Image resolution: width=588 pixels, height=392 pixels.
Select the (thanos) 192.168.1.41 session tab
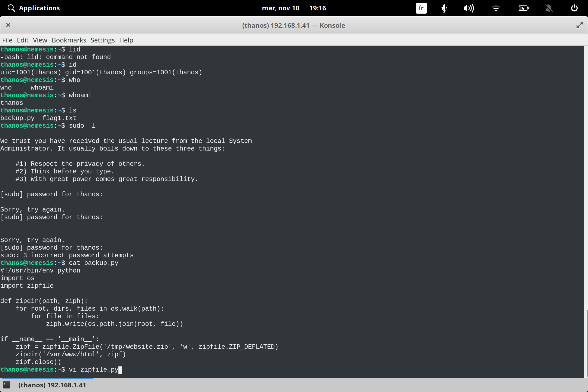53,385
